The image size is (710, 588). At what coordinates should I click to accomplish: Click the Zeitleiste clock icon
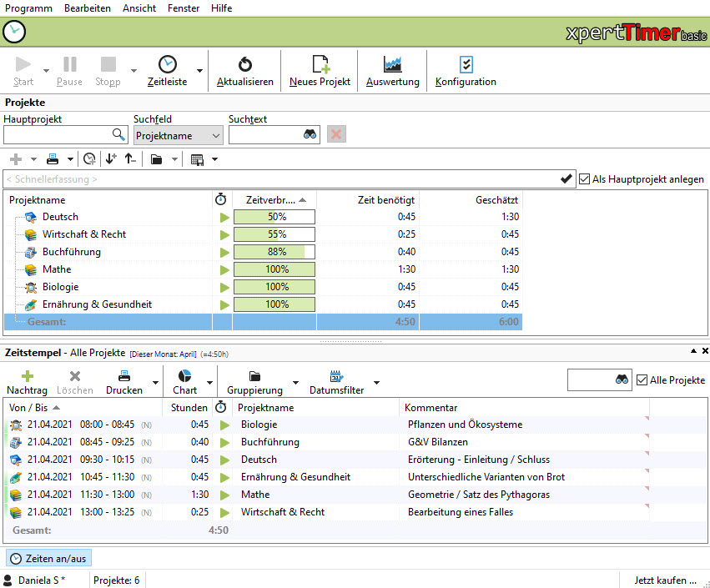(167, 64)
